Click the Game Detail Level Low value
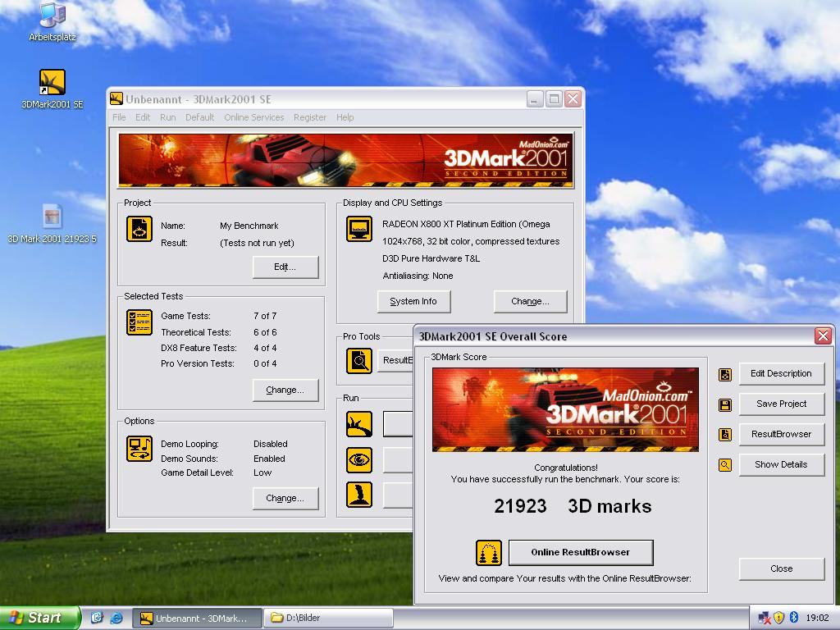Image resolution: width=840 pixels, height=630 pixels. click(x=262, y=473)
